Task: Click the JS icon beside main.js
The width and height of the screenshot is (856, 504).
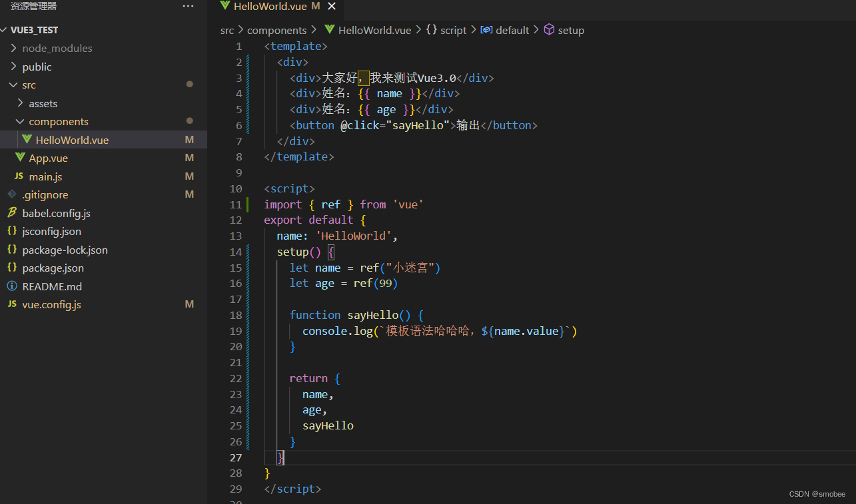Action: (19, 176)
